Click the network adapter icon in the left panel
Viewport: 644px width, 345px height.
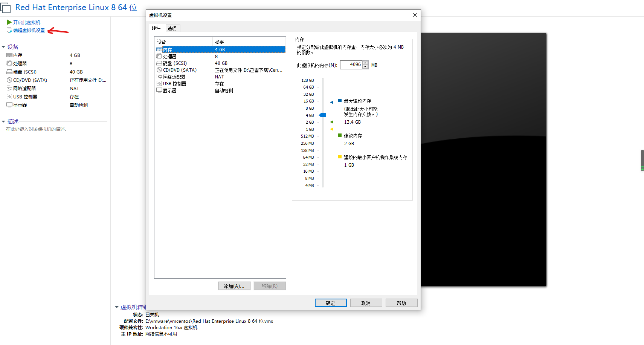(9, 88)
